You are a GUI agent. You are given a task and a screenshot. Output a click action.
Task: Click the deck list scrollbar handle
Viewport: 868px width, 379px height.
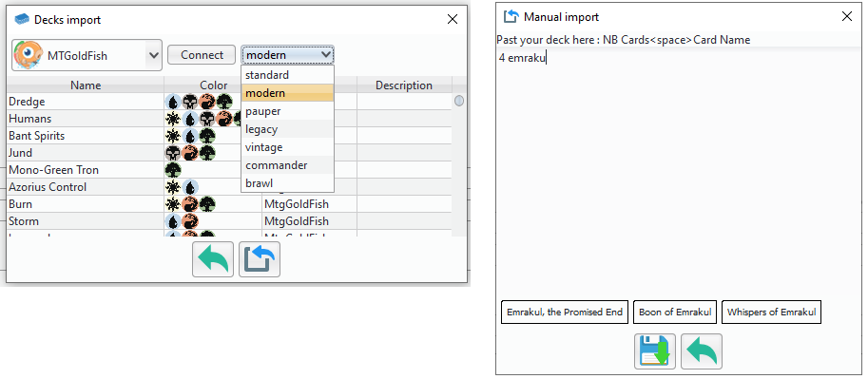point(459,102)
